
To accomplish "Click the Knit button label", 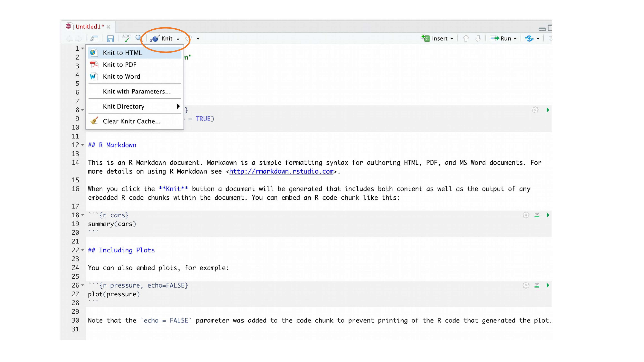I will [167, 38].
